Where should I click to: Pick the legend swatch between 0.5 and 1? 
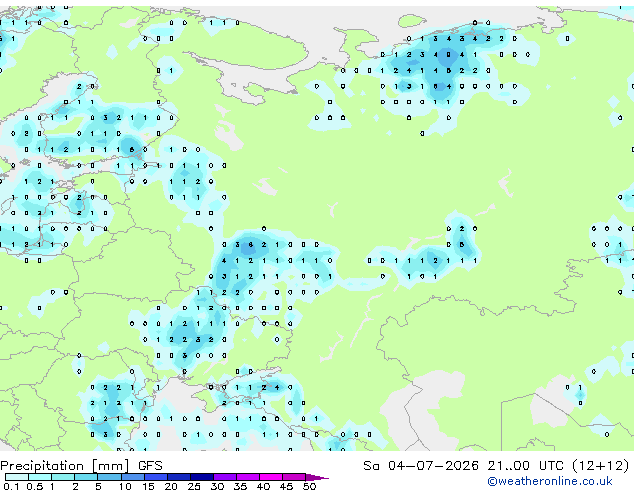click(x=40, y=477)
